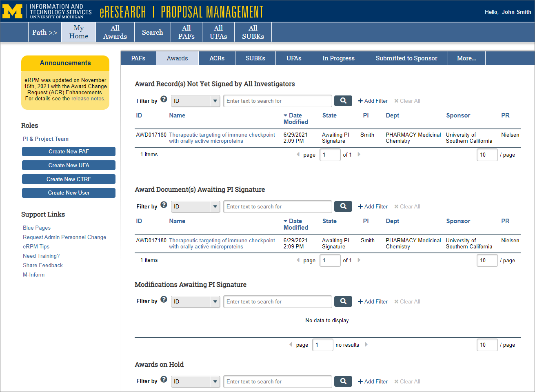Sort Not Yet Signed table by Date Modified
This screenshot has width=535, height=392.
click(296, 119)
